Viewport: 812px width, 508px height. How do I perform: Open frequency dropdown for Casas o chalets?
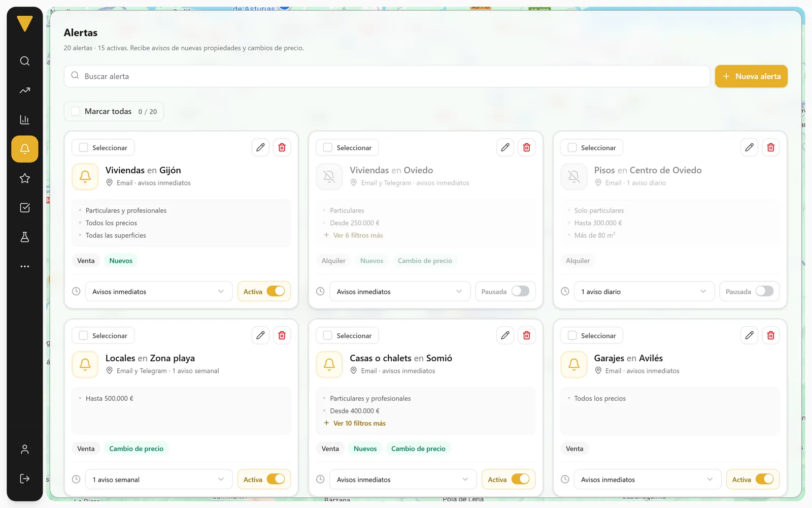tap(403, 480)
